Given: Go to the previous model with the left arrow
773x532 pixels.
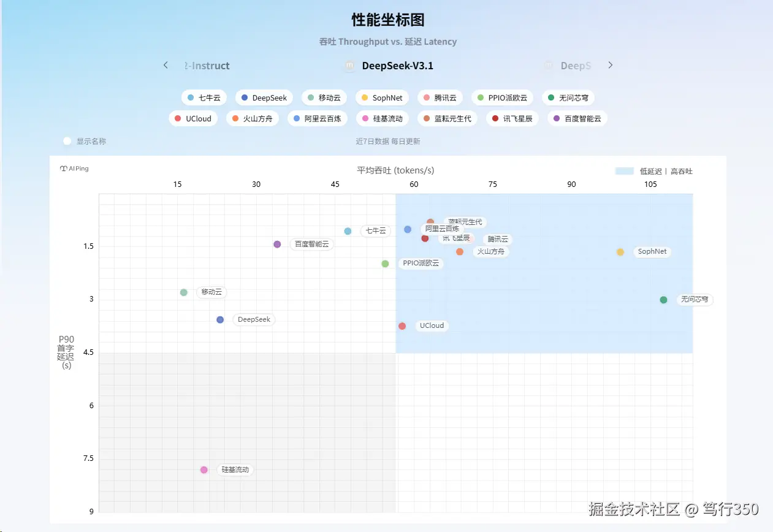Looking at the screenshot, I should pyautogui.click(x=166, y=65).
